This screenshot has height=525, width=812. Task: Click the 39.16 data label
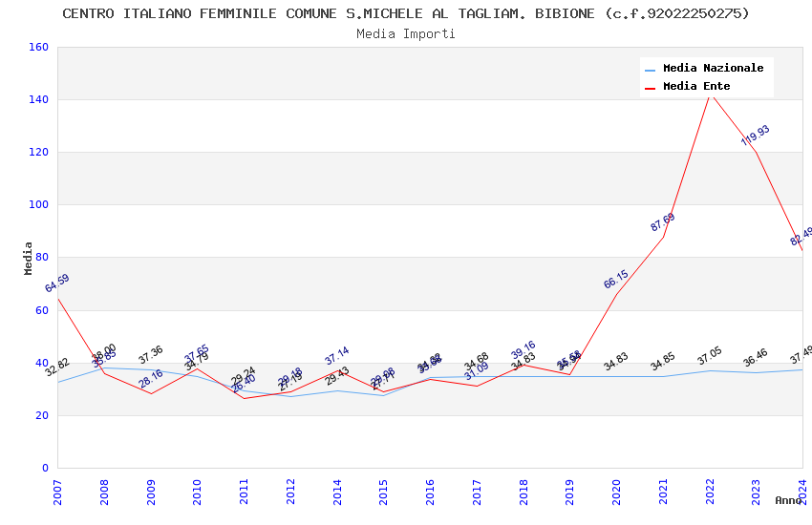[x=524, y=349]
